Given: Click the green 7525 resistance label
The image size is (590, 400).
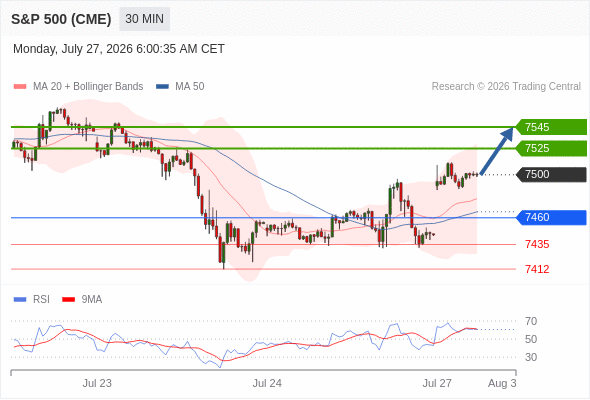Looking at the screenshot, I should coord(551,148).
